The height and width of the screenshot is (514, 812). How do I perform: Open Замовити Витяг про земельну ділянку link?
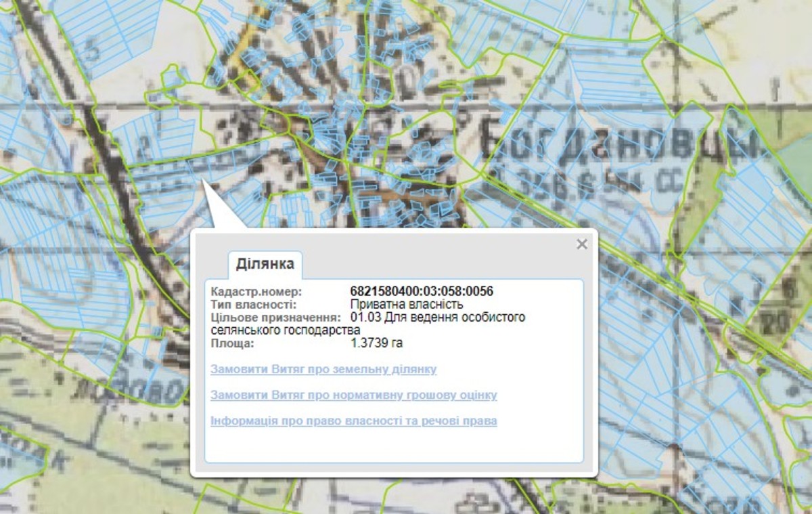[x=323, y=370]
